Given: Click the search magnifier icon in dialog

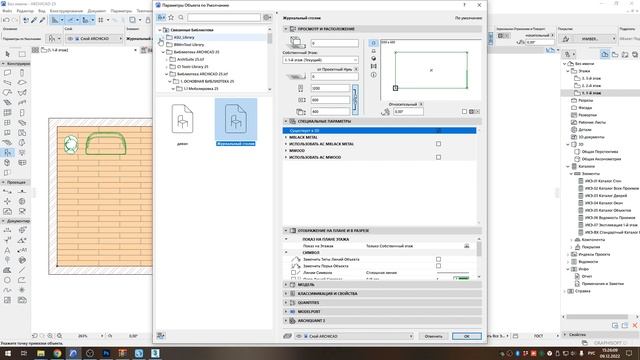Looking at the screenshot, I should click(181, 18).
